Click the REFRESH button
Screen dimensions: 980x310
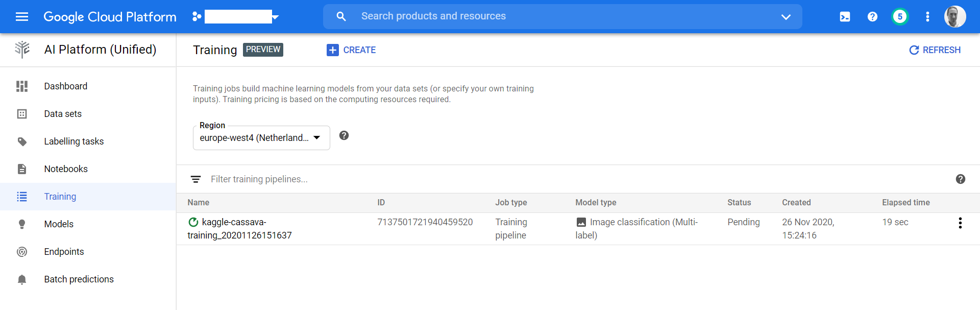935,50
